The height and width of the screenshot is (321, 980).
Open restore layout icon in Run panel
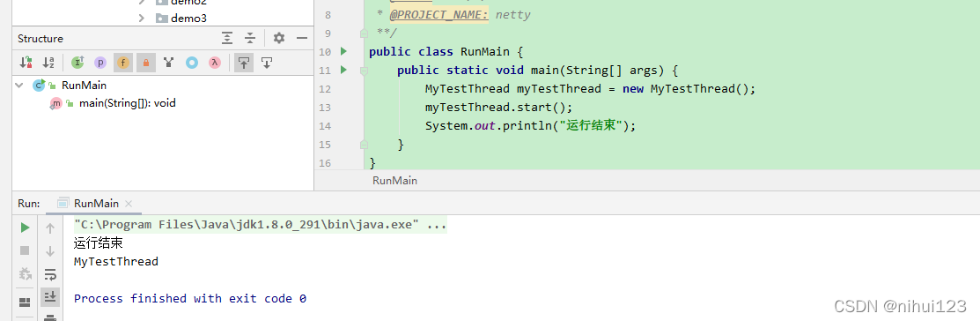(x=25, y=302)
